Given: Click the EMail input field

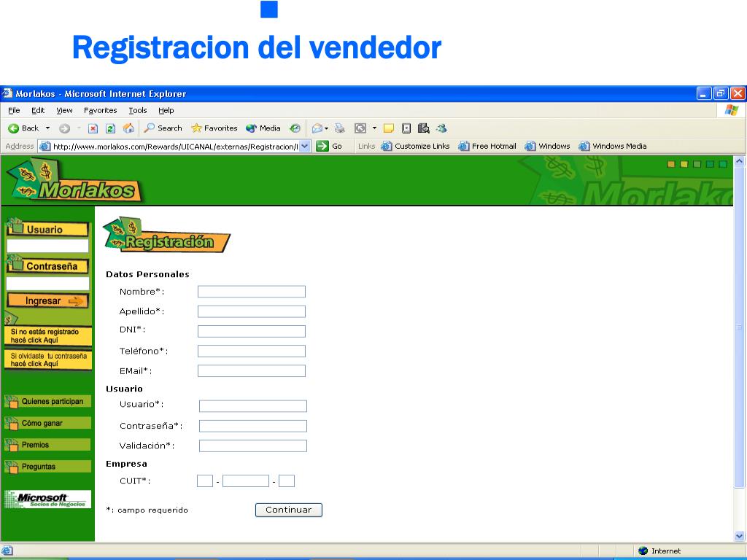Looking at the screenshot, I should (x=252, y=370).
